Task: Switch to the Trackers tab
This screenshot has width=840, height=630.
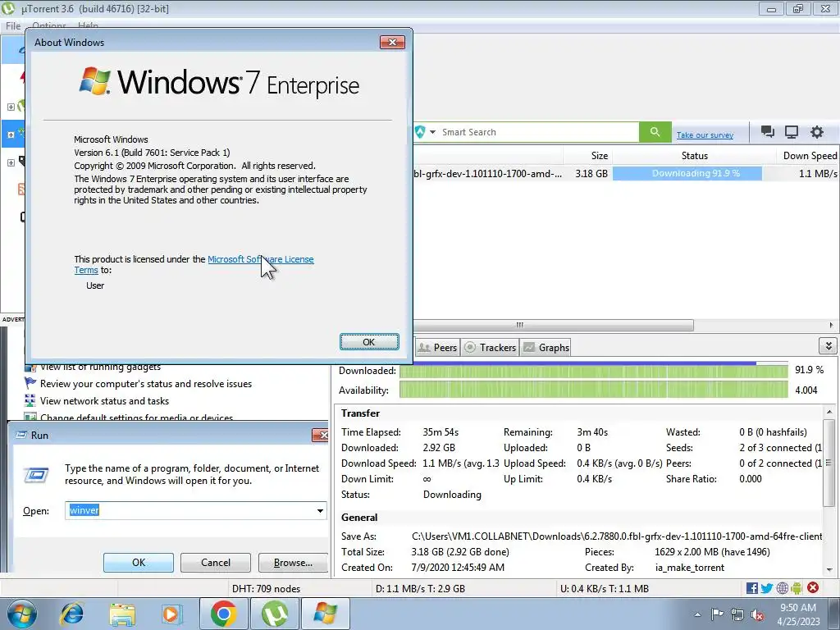Action: pyautogui.click(x=491, y=348)
